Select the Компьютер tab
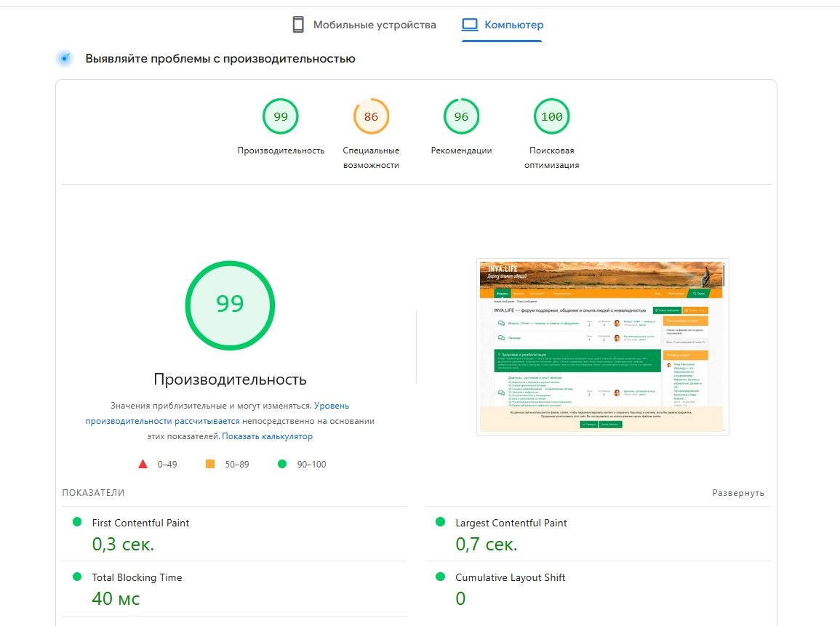840x626 pixels. (x=515, y=25)
